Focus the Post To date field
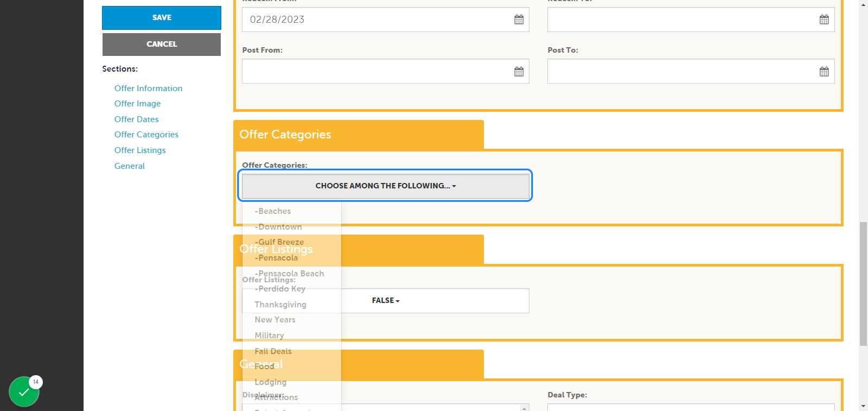Screen dimensions: 868x411 tap(691, 71)
